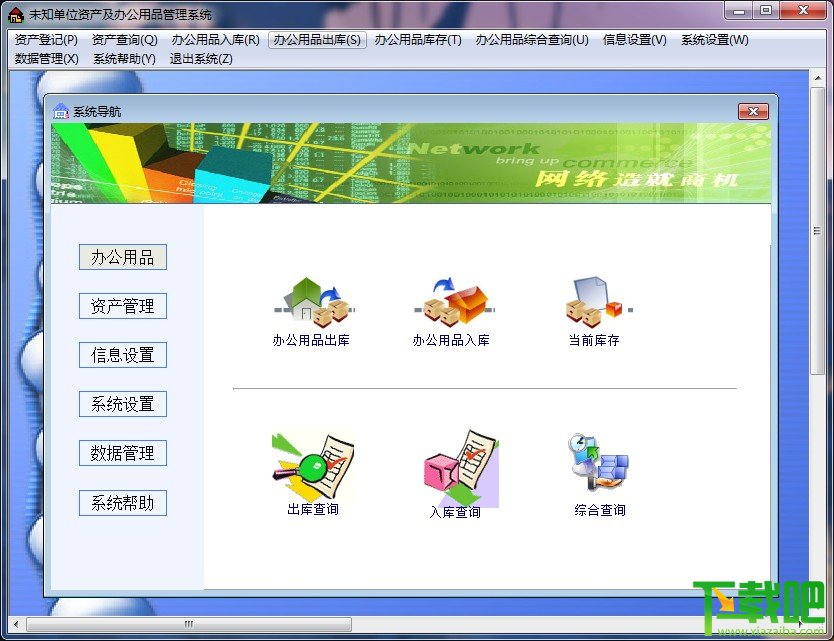This screenshot has width=834, height=641.
Task: Open the 系统帮助(Y) menu
Action: tap(124, 59)
